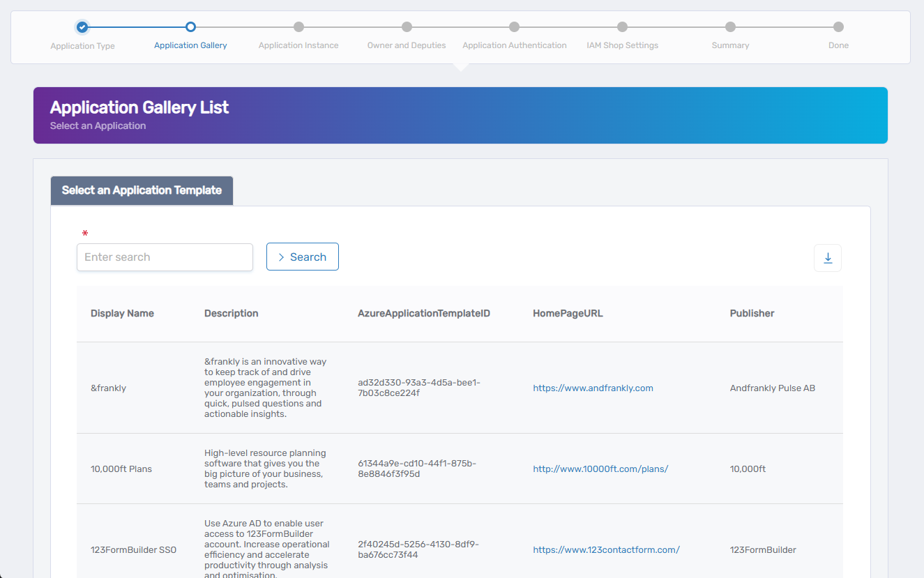Image resolution: width=924 pixels, height=578 pixels.
Task: Click the Enter search input field
Action: pos(165,257)
